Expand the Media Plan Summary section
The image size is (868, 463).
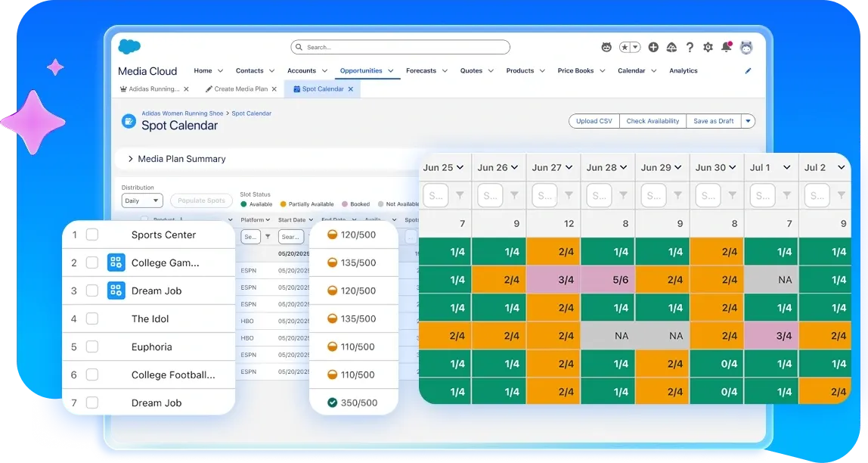click(x=130, y=159)
